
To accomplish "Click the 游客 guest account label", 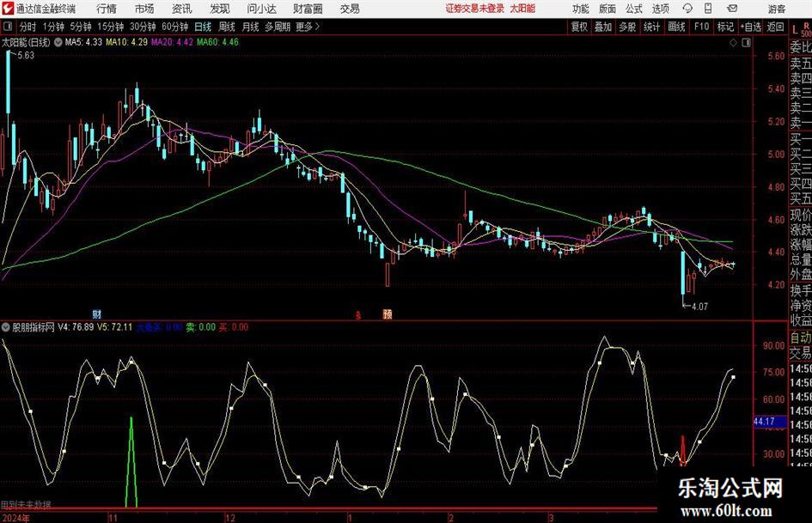I will [x=776, y=9].
